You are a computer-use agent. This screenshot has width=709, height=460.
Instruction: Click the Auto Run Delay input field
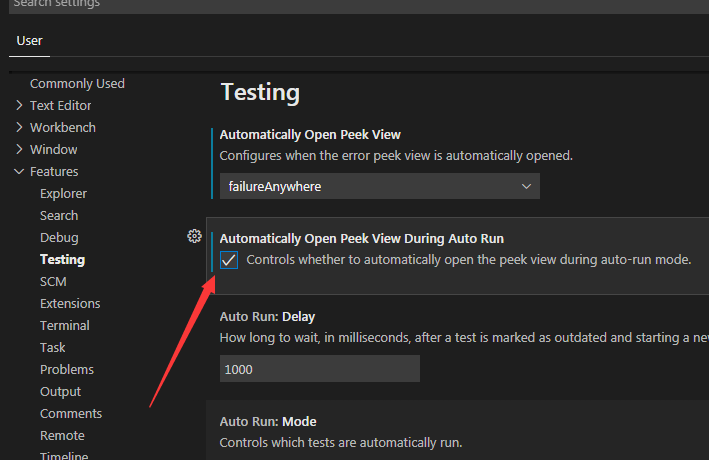click(319, 369)
